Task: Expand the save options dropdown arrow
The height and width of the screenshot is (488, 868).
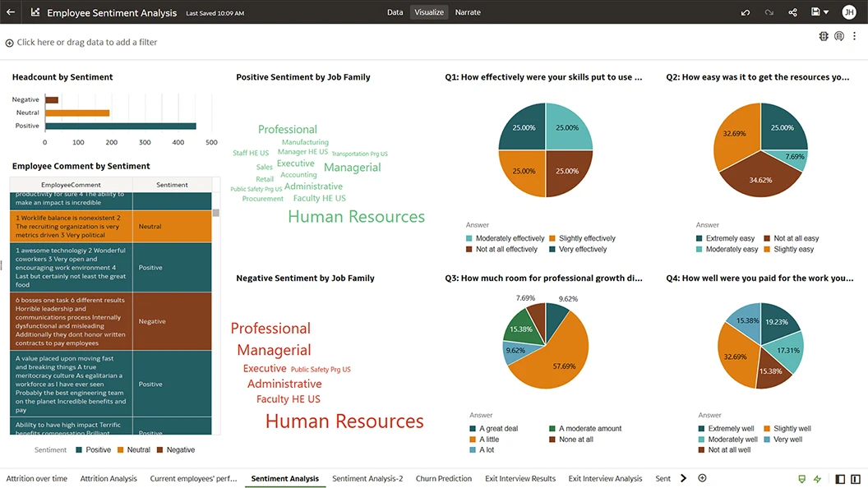Action: point(826,12)
